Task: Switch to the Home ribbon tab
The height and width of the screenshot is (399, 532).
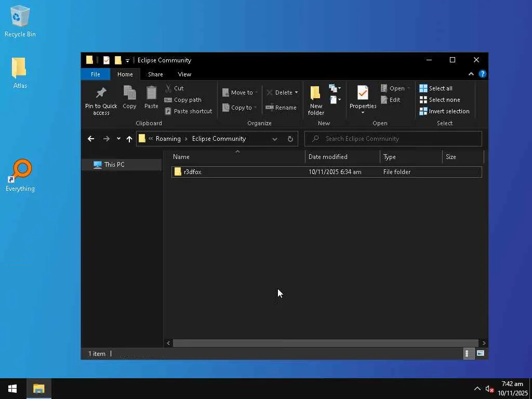Action: tap(125, 74)
